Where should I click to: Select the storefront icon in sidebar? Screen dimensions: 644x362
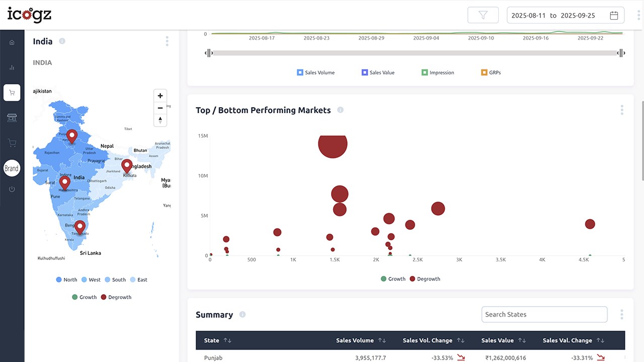click(x=12, y=118)
